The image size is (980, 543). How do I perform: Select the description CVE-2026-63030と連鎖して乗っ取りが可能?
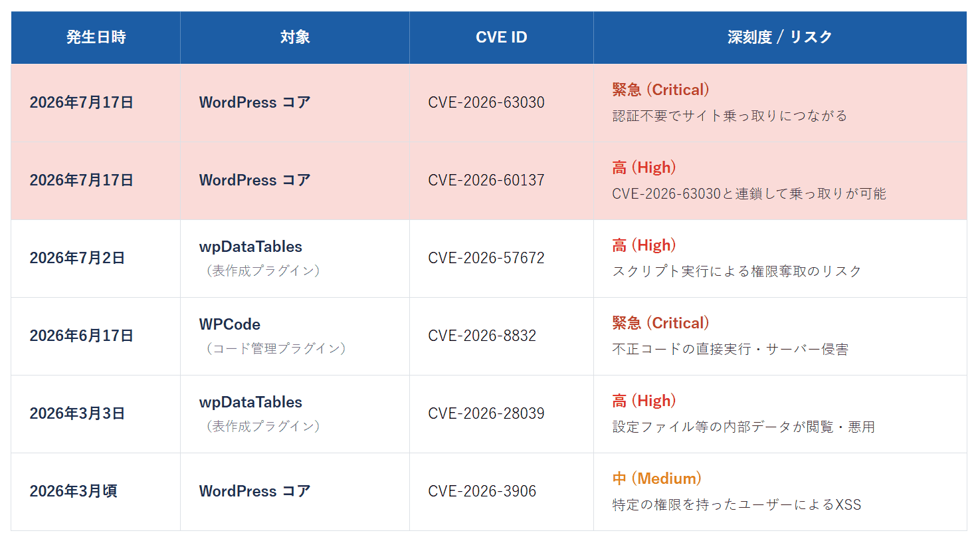[749, 193]
